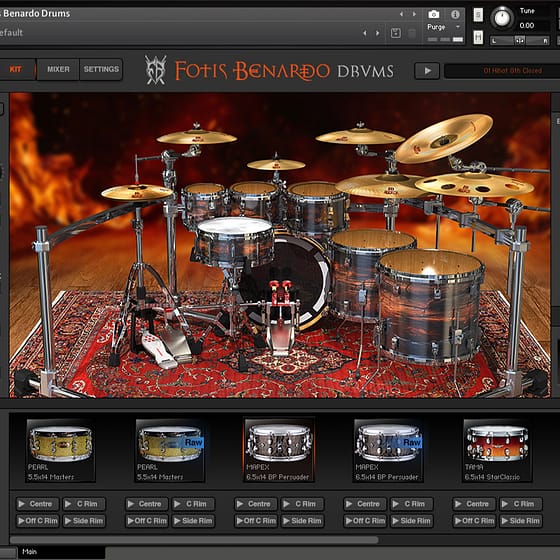Click the Benardo Drums instrument name
560x560 pixels.
36,14
